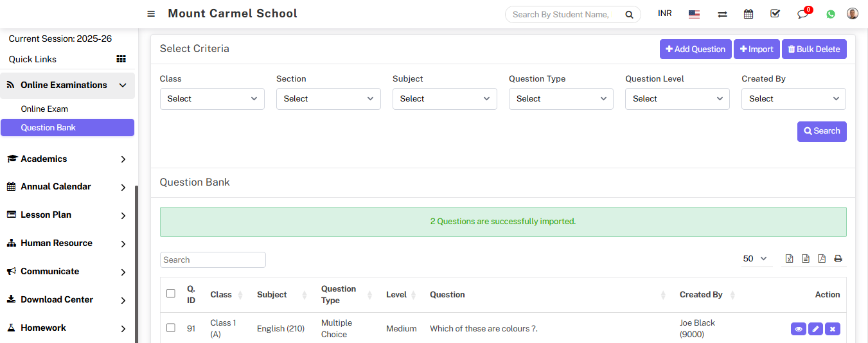Expand the Created By dropdown

point(793,99)
